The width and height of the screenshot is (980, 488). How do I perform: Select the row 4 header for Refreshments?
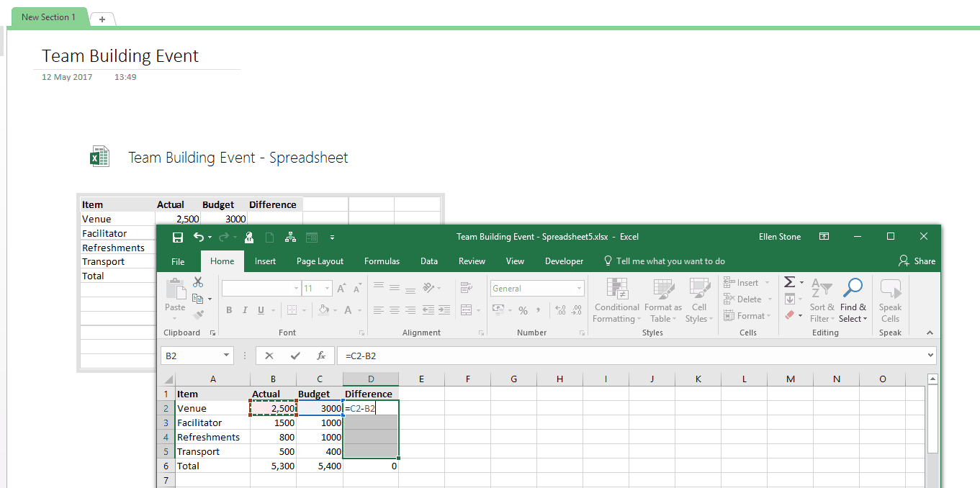click(166, 437)
